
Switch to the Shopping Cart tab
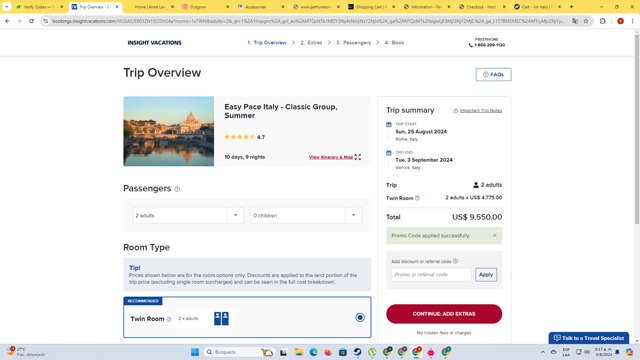pyautogui.click(x=371, y=7)
